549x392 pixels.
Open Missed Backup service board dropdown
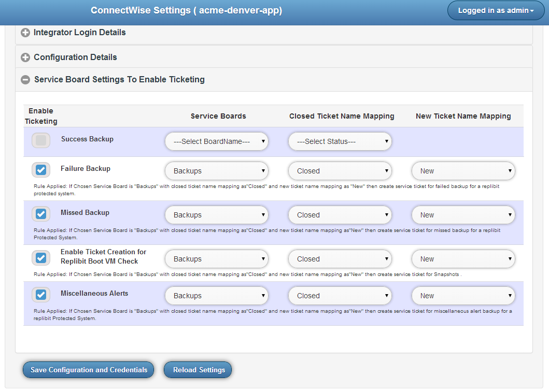click(217, 215)
